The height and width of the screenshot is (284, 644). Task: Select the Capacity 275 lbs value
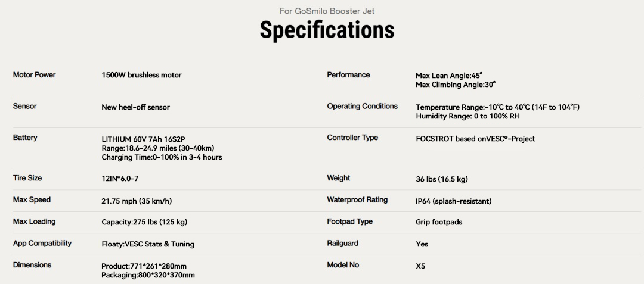pos(144,223)
